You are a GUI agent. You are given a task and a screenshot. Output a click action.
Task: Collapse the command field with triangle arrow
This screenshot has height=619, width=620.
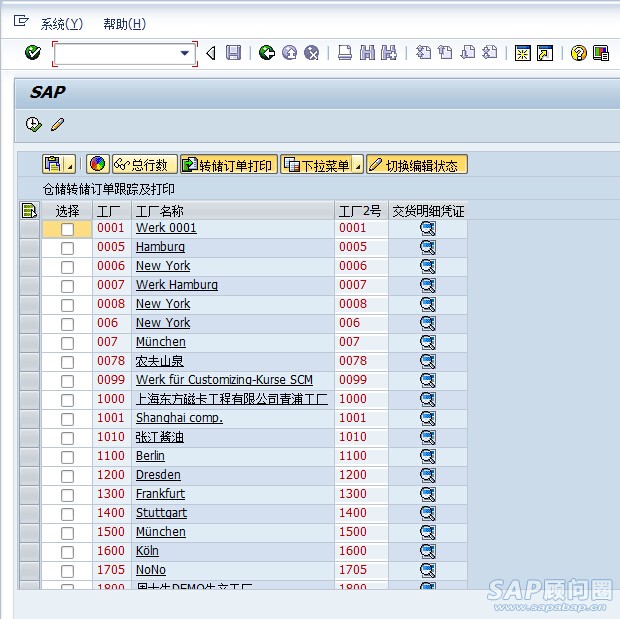(211, 53)
